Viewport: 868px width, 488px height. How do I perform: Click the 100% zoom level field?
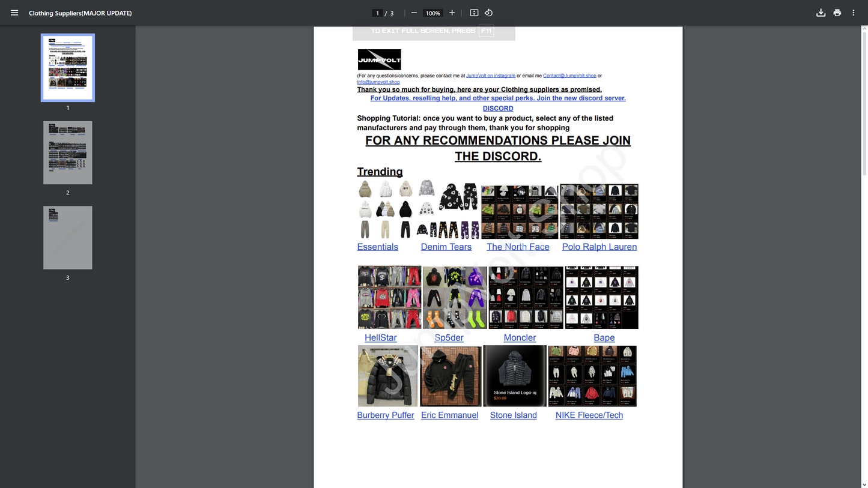coord(433,13)
